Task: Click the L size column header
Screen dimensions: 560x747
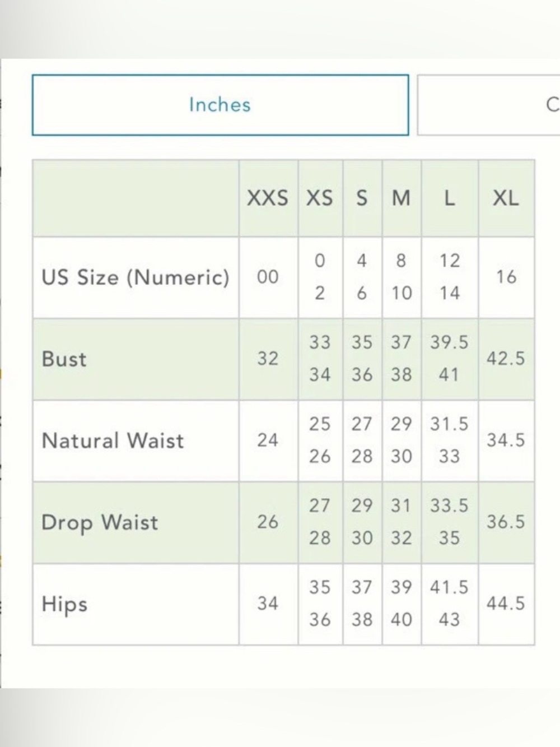Action: point(449,198)
